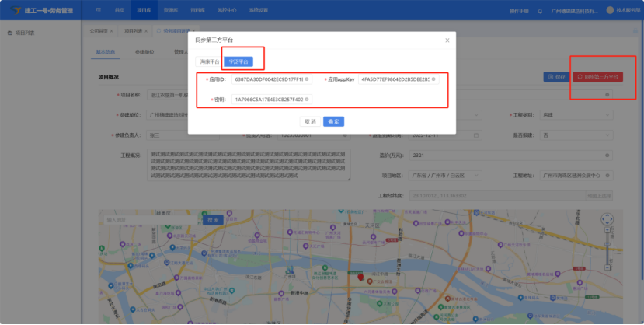The height and width of the screenshot is (325, 644).
Task: Click the 同步第三方平台 button
Action: [598, 77]
